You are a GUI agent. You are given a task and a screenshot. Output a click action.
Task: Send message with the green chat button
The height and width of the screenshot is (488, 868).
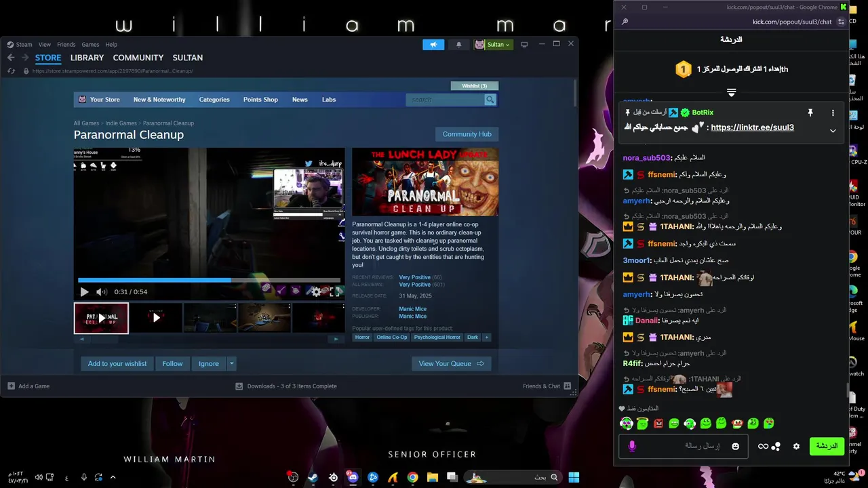click(x=827, y=446)
